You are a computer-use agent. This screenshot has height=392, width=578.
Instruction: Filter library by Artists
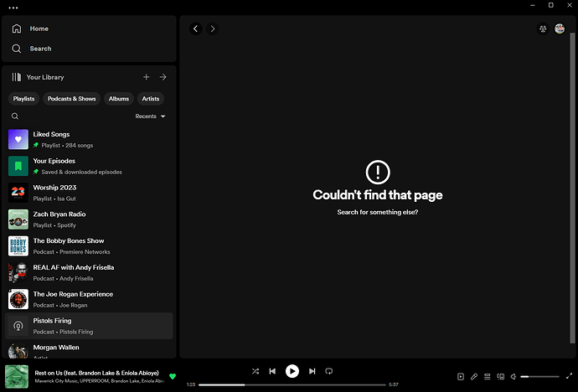pos(151,99)
